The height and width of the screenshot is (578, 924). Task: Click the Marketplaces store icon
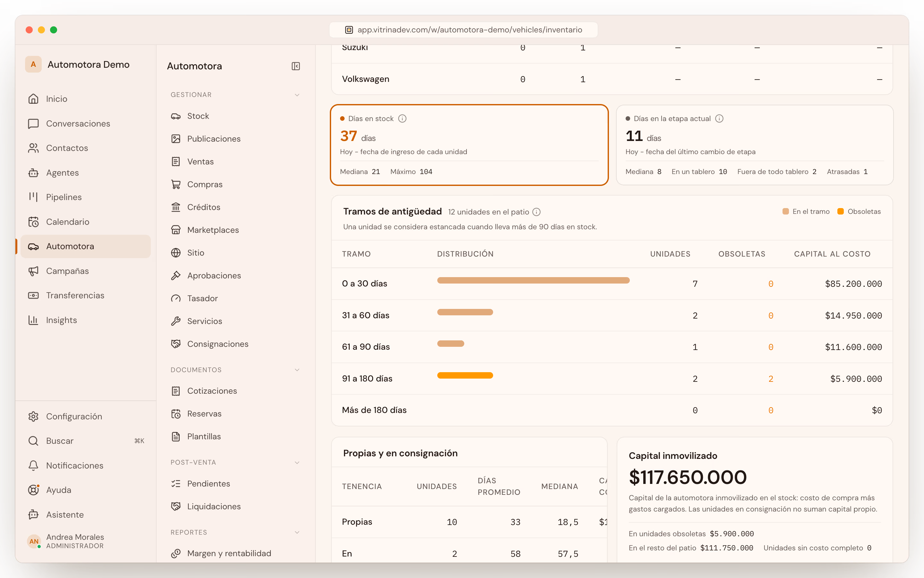point(175,230)
